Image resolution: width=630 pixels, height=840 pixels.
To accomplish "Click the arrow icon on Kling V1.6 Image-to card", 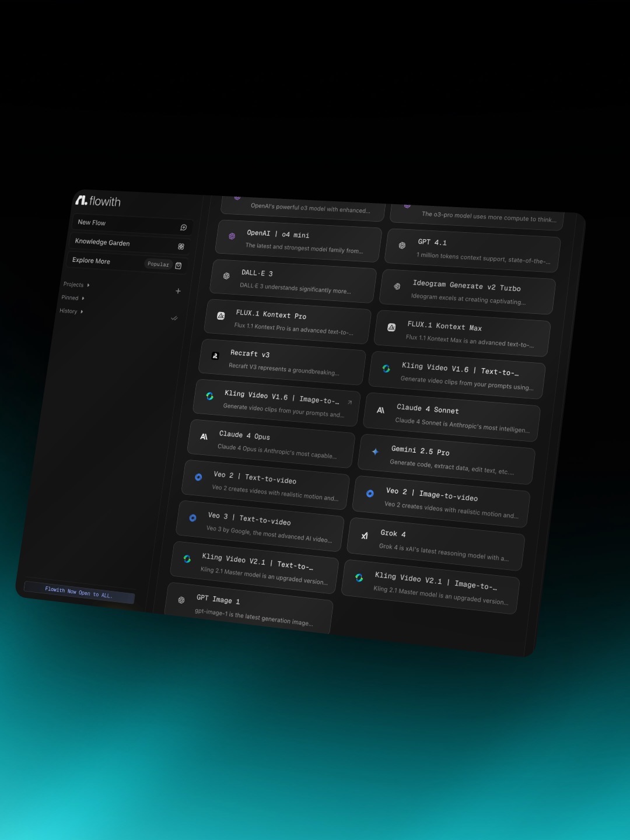I will click(x=349, y=402).
